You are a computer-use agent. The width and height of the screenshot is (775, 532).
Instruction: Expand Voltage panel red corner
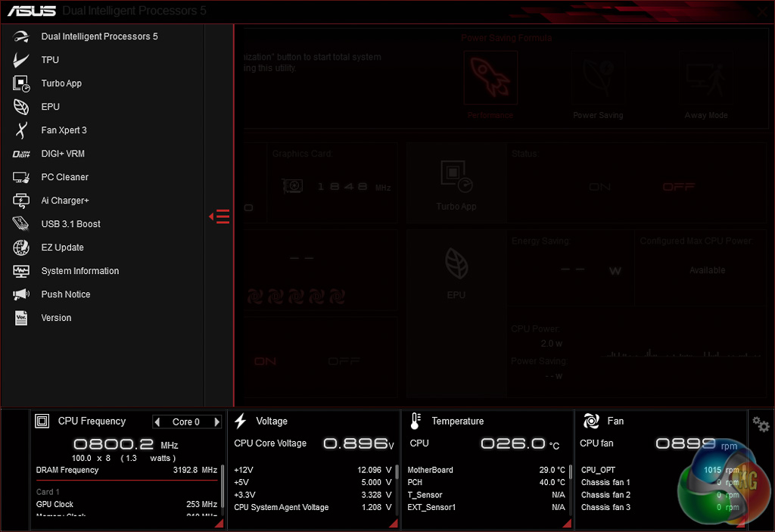[394, 523]
